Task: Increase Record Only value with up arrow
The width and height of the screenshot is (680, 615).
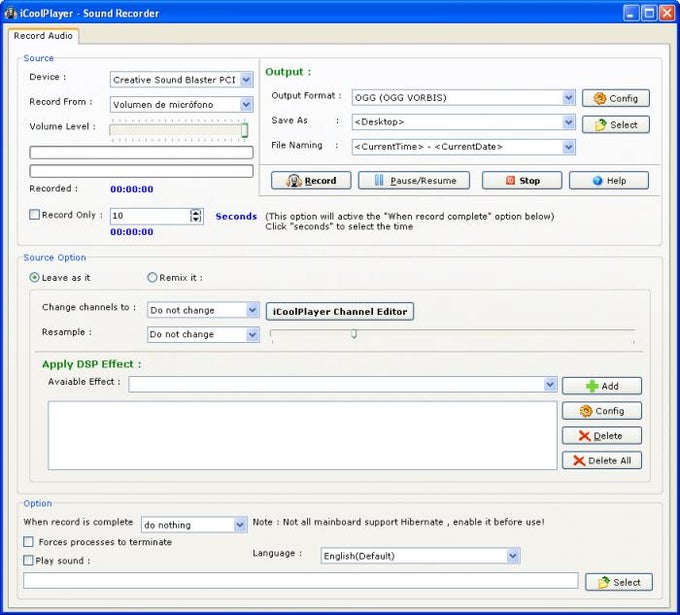Action: click(196, 213)
